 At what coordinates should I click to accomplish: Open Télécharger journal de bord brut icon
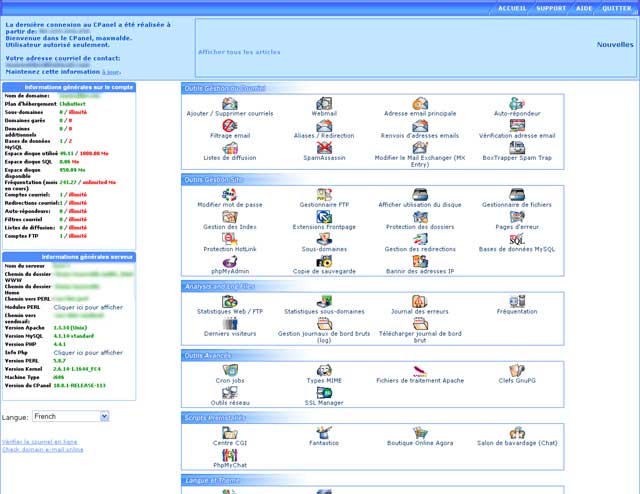coord(420,323)
